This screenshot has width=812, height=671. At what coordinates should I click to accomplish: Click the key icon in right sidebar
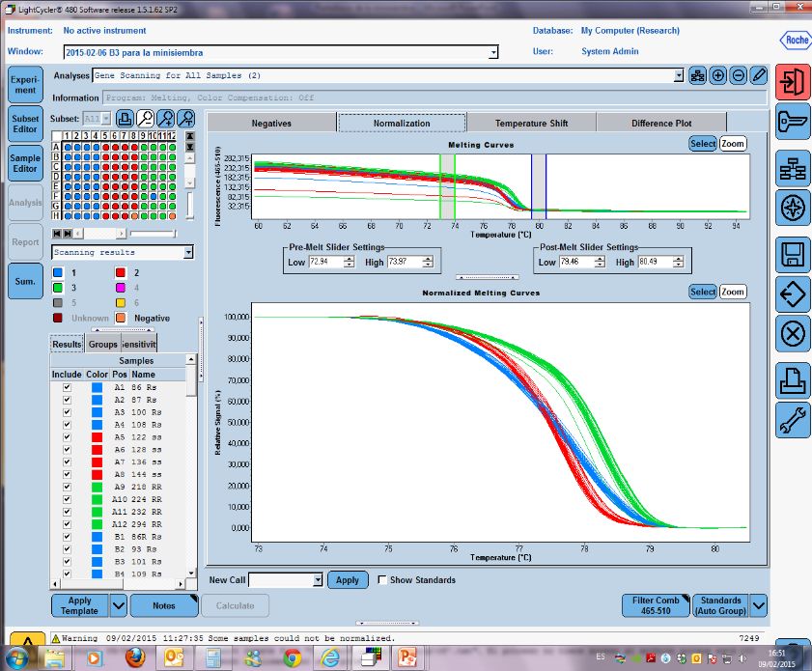click(793, 122)
